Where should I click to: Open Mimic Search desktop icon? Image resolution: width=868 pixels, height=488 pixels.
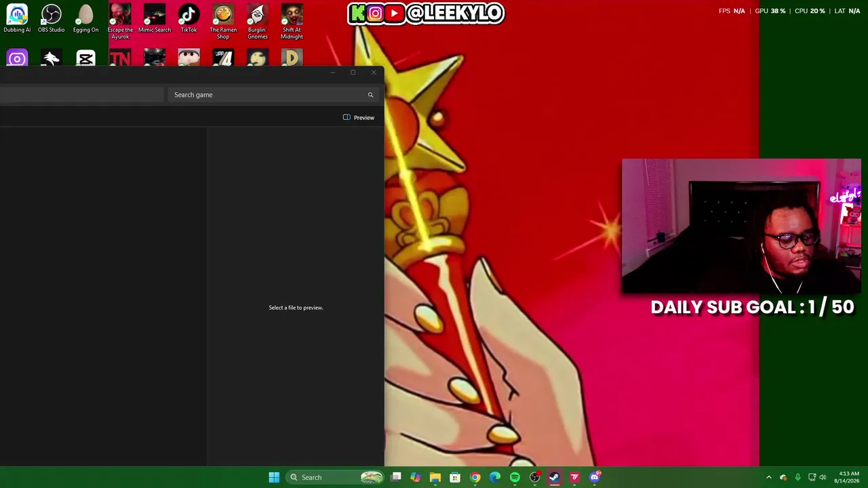(155, 19)
